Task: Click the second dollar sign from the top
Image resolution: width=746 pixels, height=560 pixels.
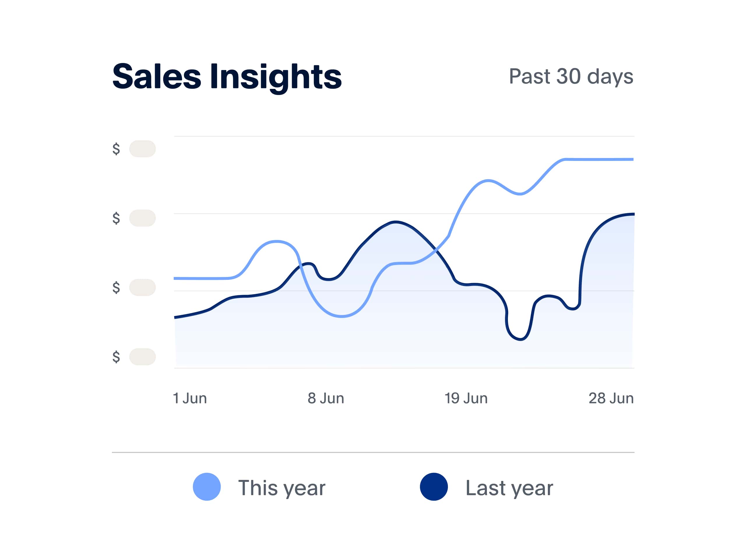Action: click(116, 218)
